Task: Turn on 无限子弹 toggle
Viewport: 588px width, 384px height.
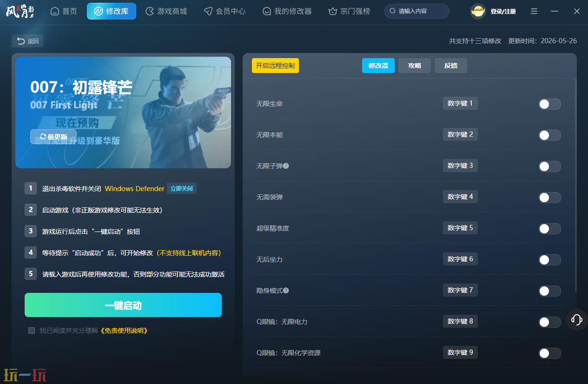Action: point(550,166)
